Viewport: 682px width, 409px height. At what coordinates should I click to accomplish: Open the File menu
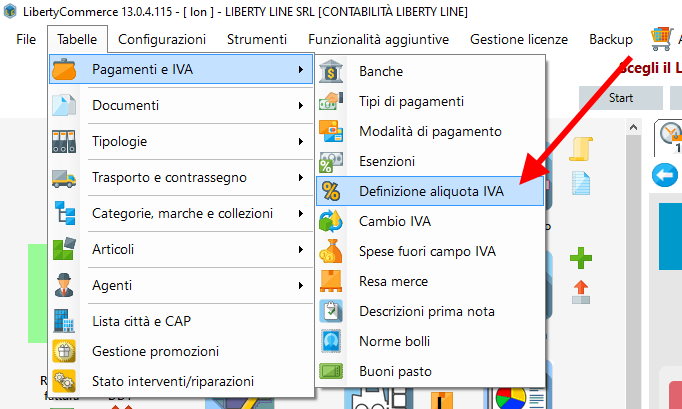point(26,39)
